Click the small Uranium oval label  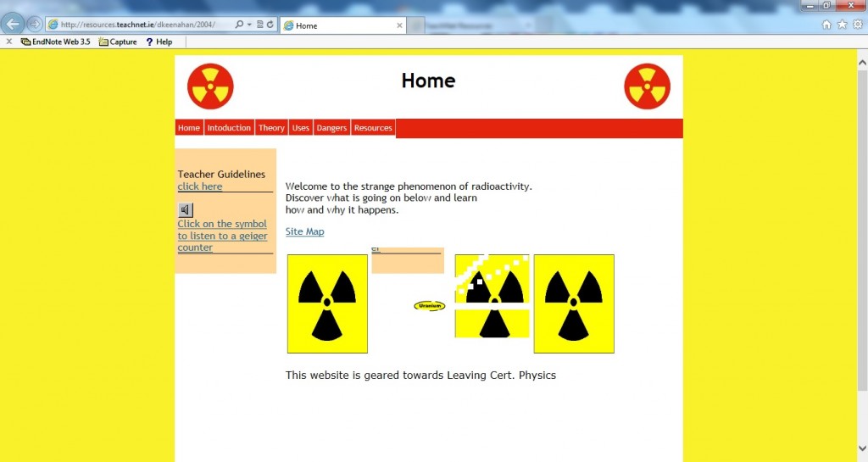[x=429, y=305]
